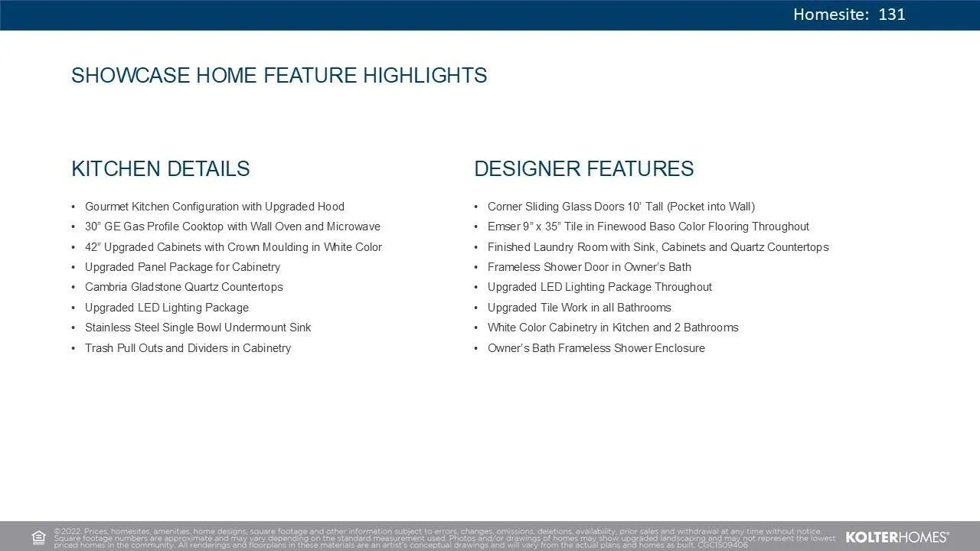Click Upgraded Panel Package for Cabinetry
This screenshot has width=980, height=551.
coord(182,267)
